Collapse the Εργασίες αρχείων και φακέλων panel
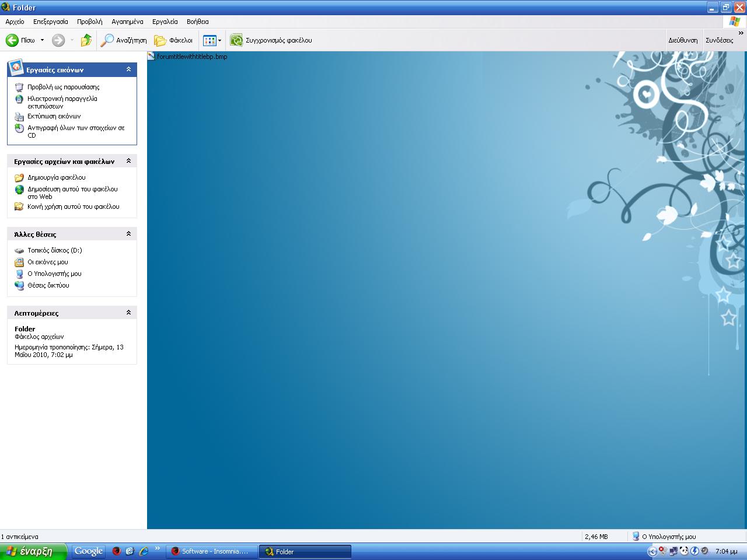The image size is (747, 560). click(x=128, y=161)
